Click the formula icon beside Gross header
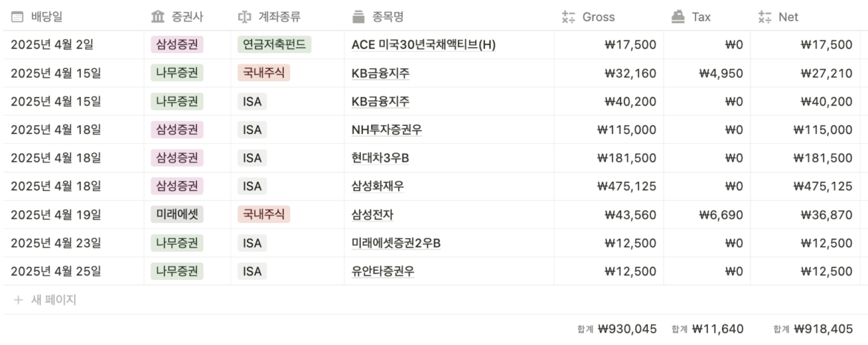The image size is (868, 345). 568,17
